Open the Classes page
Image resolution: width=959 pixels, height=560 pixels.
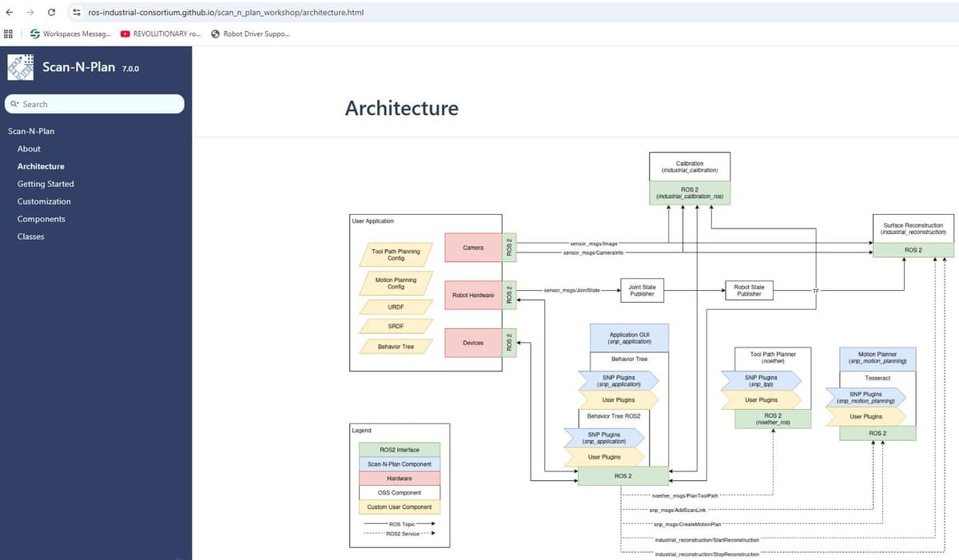[x=30, y=236]
